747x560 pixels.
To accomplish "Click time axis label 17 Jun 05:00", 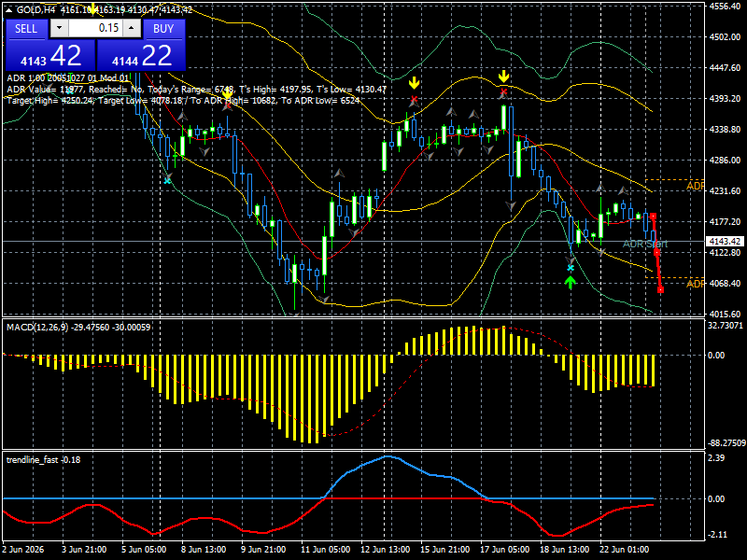I will [x=504, y=550].
